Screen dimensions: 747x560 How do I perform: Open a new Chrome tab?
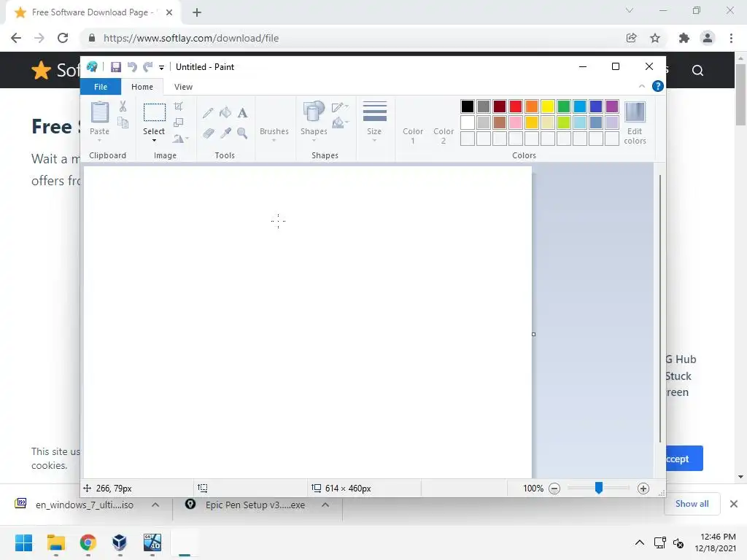coord(197,12)
